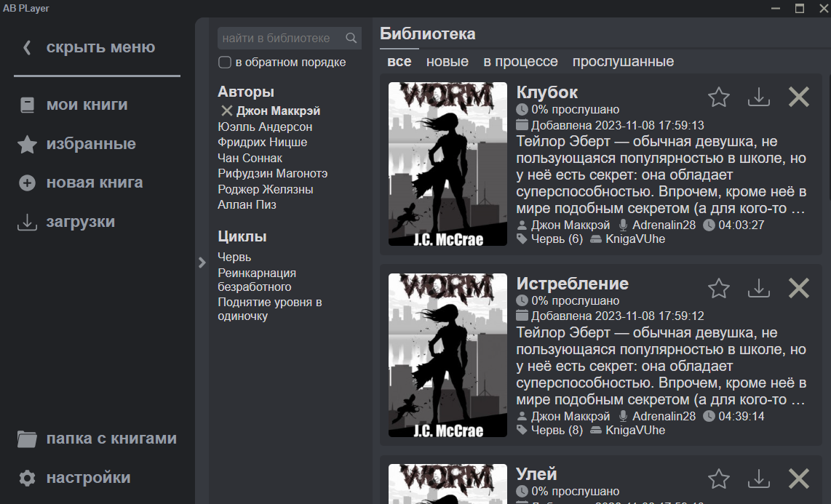Screen dimensions: 831x504
Task: Click the star icon beside 'избранные'
Action: (27, 144)
